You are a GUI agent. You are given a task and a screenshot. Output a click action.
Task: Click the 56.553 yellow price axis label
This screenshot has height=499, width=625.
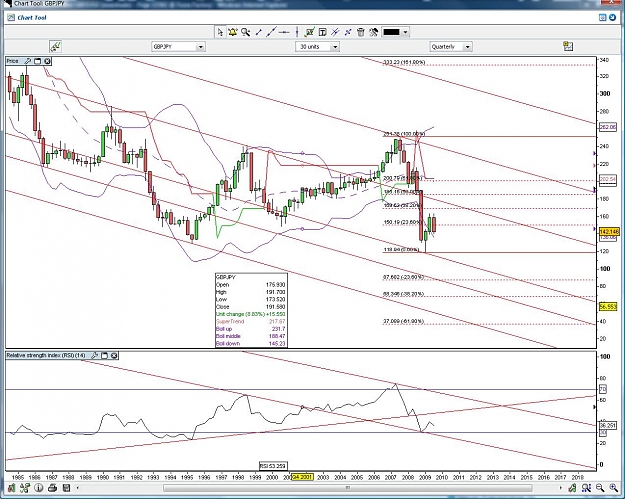pyautogui.click(x=608, y=306)
